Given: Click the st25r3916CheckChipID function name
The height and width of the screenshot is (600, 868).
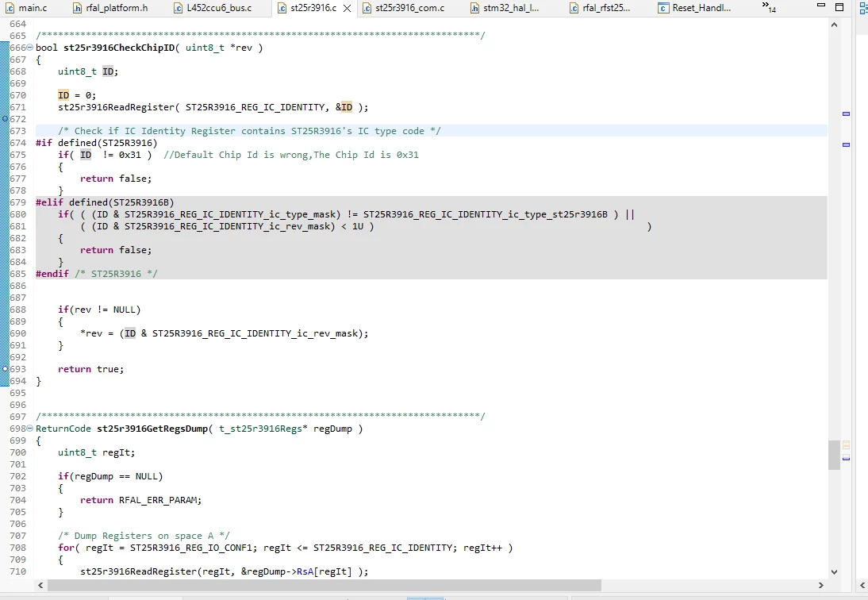Looking at the screenshot, I should tap(119, 48).
